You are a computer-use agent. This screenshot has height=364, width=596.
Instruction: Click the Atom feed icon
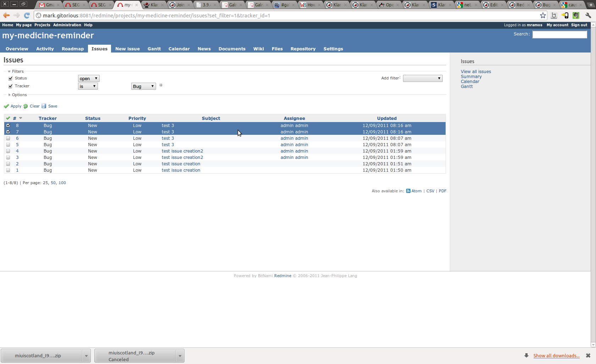click(408, 191)
